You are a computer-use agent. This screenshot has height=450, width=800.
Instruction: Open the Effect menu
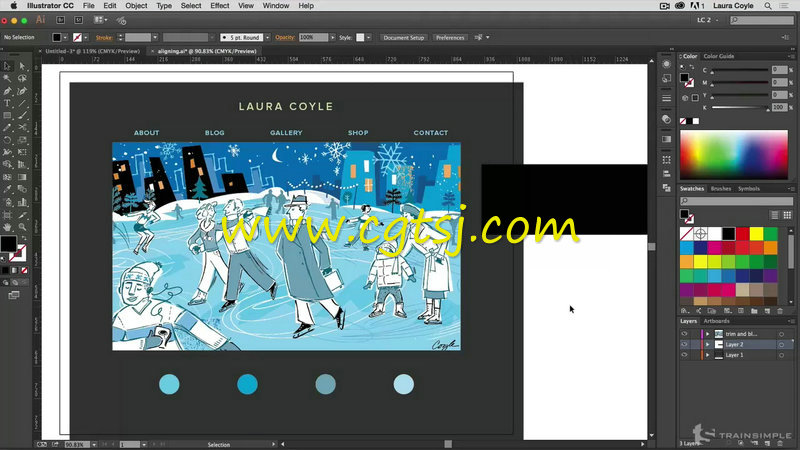[x=219, y=6]
